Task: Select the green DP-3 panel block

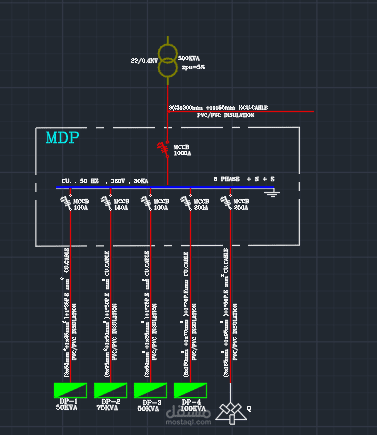Action: (x=150, y=390)
